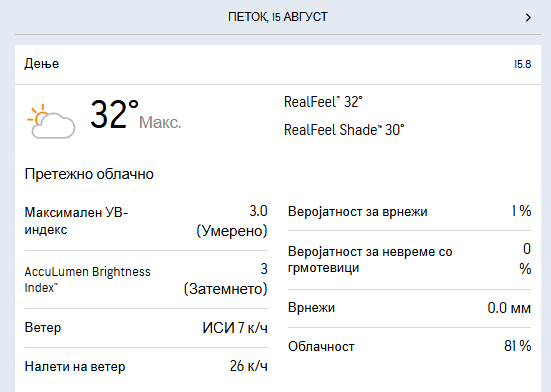Open the Дење day forecast header

tap(278, 64)
